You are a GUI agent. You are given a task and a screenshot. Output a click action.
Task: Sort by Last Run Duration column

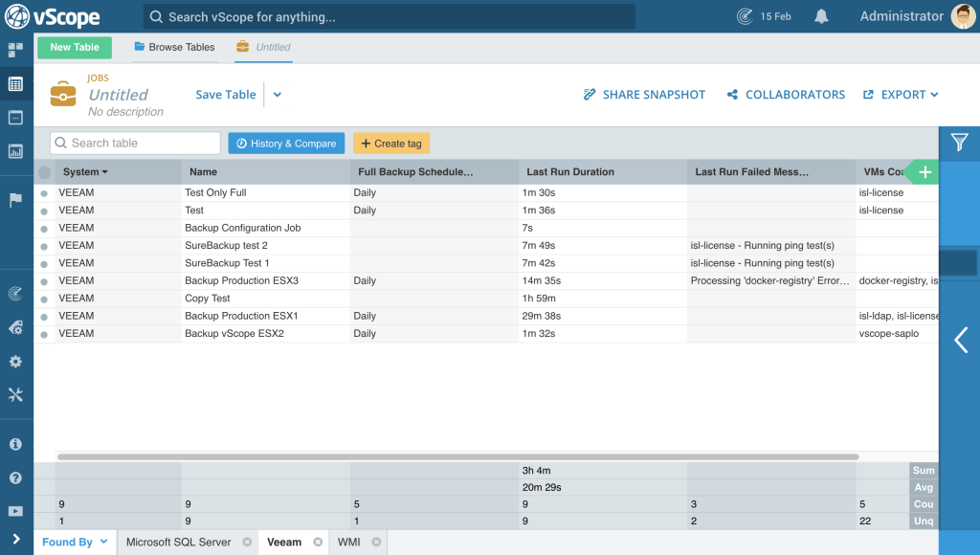click(x=570, y=171)
